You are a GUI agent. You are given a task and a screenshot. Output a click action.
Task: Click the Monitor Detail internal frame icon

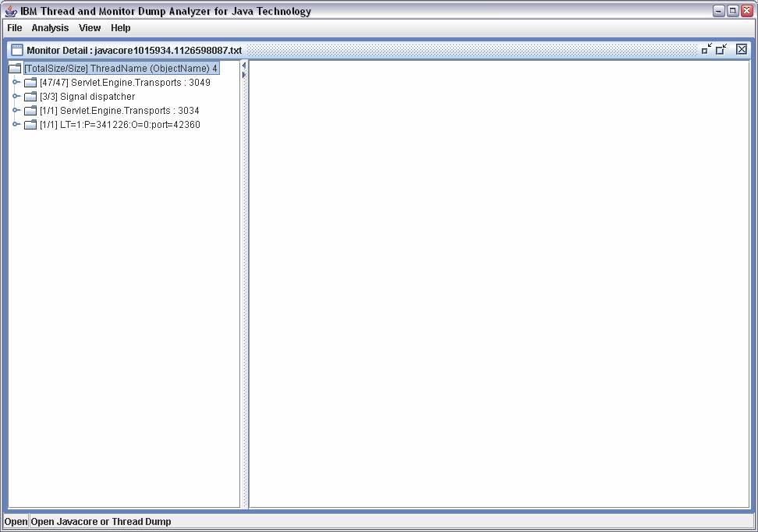click(17, 50)
